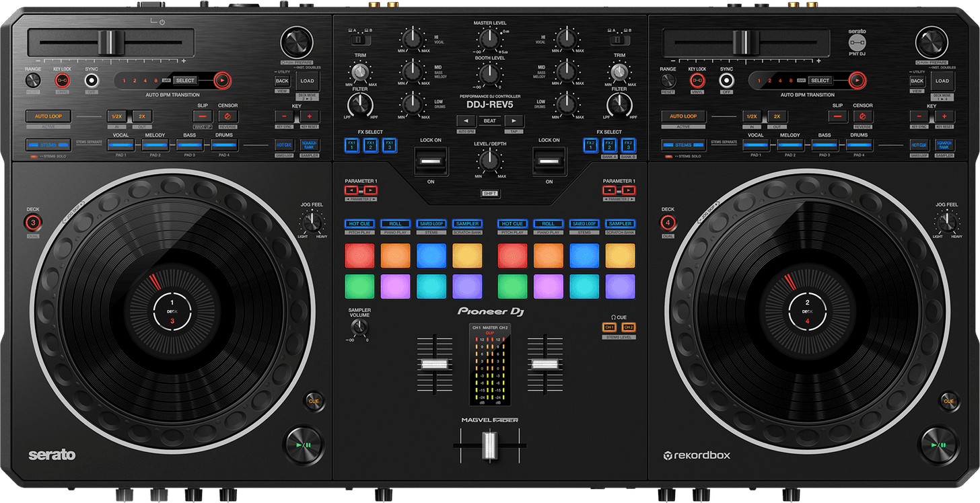
Task: Click the Serato P'NT DJ button
Action: (x=856, y=44)
